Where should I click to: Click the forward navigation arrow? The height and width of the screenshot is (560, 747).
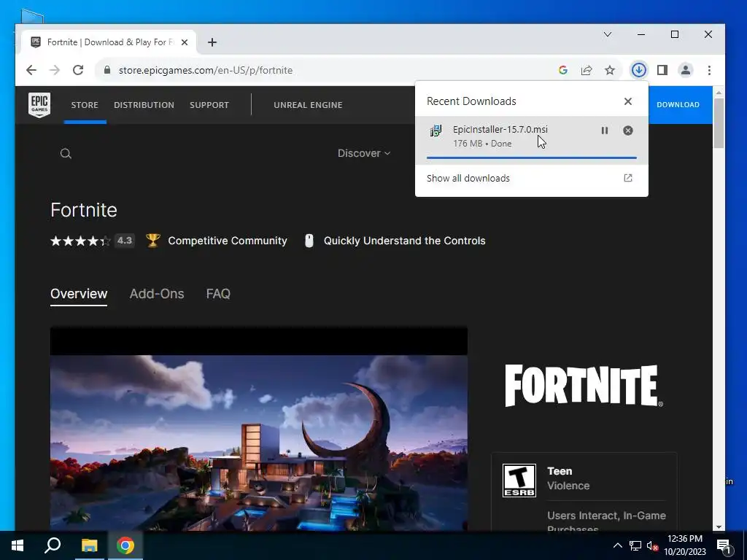coord(55,70)
